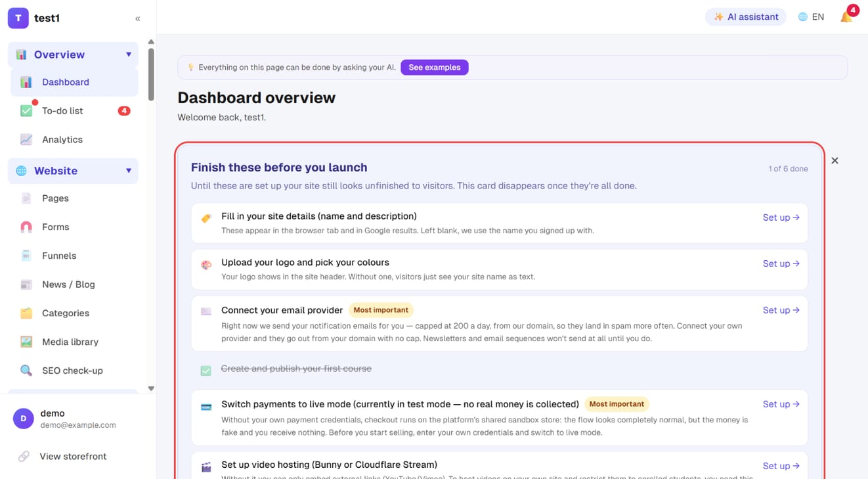Collapse the Website section arrow
This screenshot has width=868, height=479.
point(129,171)
